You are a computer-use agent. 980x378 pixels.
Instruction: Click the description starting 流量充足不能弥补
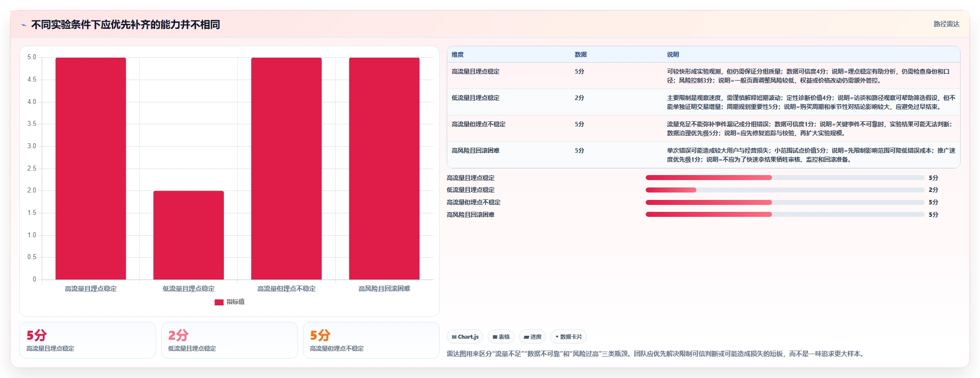pyautogui.click(x=810, y=129)
